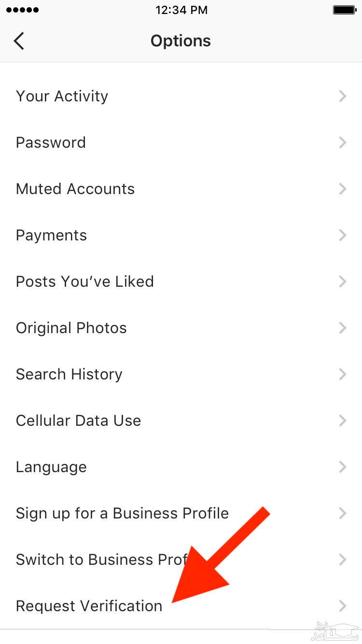Open Muted Accounts list
Image resolution: width=362 pixels, height=644 pixels.
tap(75, 189)
